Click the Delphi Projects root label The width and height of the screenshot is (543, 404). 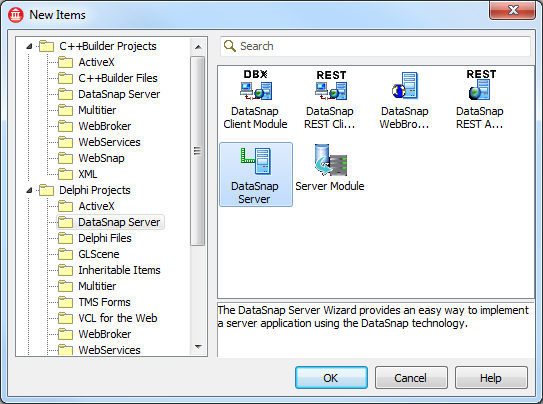95,190
